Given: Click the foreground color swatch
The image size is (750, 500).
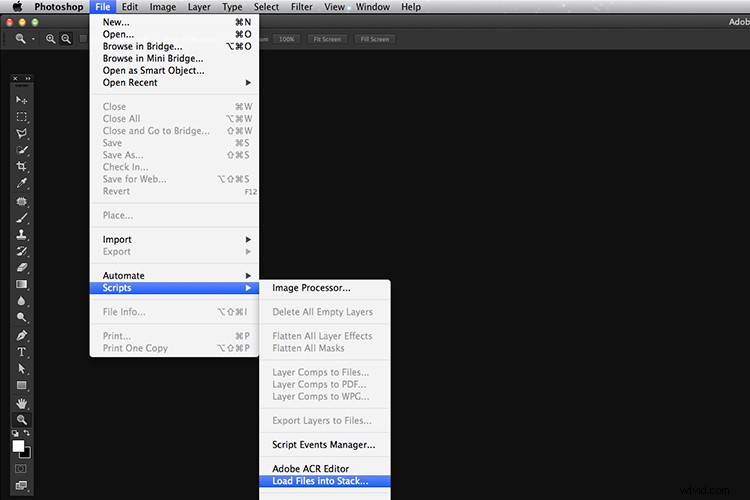Looking at the screenshot, I should click(18, 445).
